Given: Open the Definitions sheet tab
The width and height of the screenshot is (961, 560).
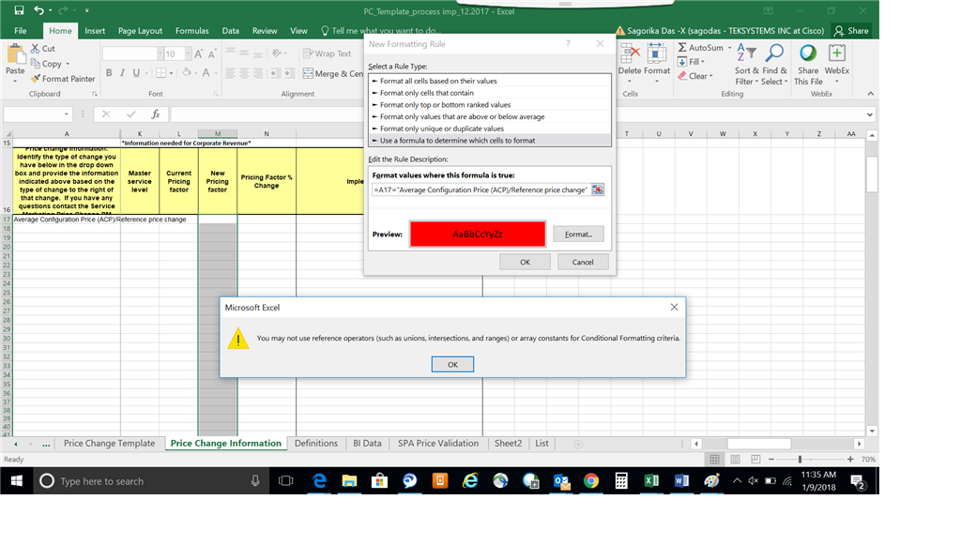Looking at the screenshot, I should click(316, 444).
